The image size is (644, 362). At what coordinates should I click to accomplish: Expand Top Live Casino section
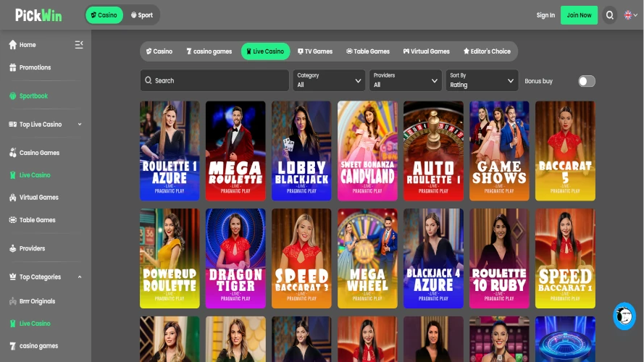coord(45,125)
